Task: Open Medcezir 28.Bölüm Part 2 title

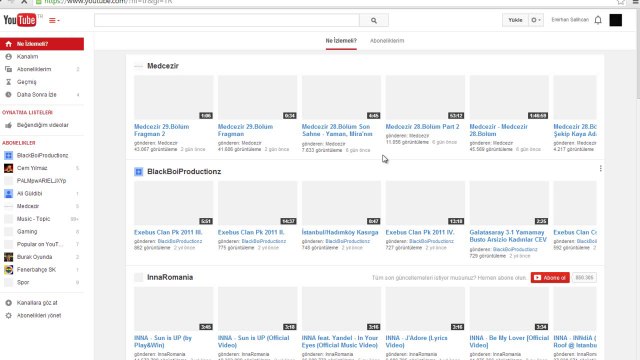Action: click(422, 127)
